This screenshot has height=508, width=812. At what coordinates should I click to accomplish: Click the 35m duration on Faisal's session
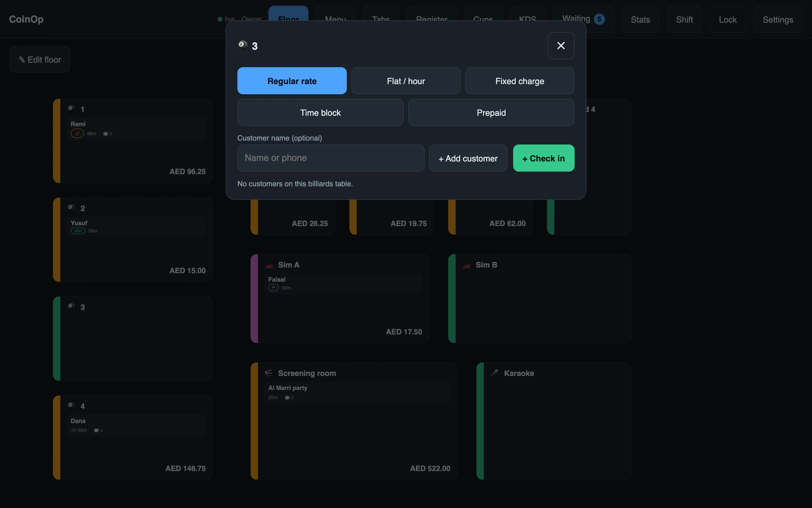click(286, 288)
